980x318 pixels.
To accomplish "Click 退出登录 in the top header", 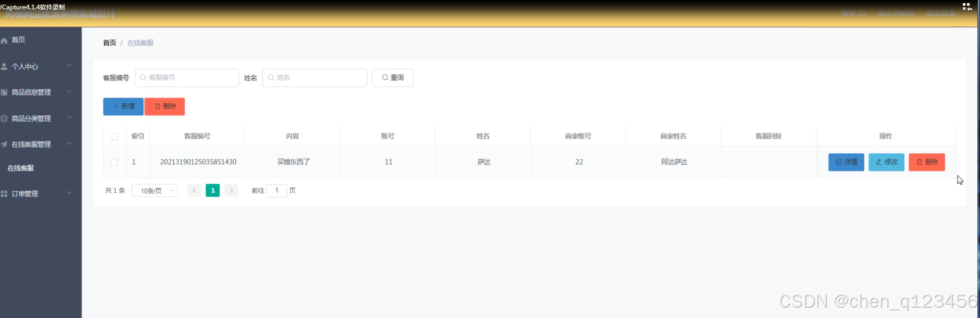I will tap(941, 13).
